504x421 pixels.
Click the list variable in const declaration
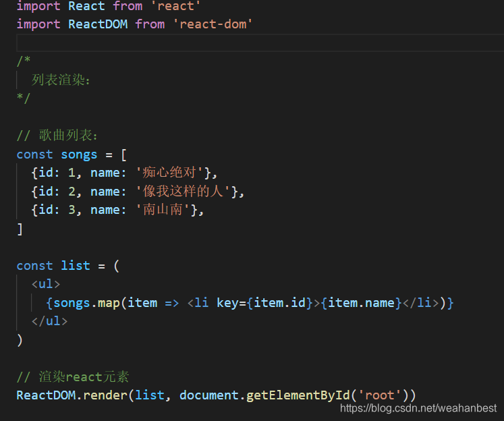click(x=76, y=266)
